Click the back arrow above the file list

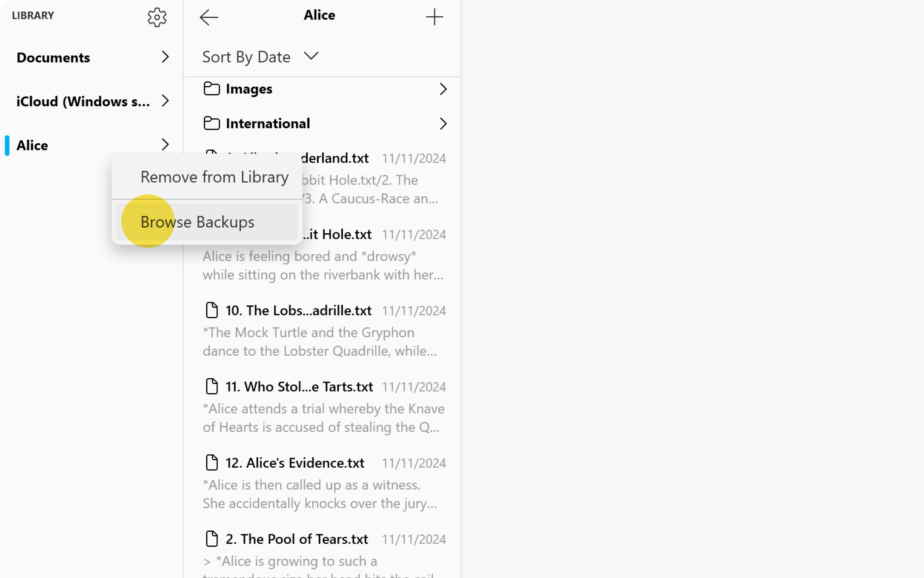click(x=209, y=17)
